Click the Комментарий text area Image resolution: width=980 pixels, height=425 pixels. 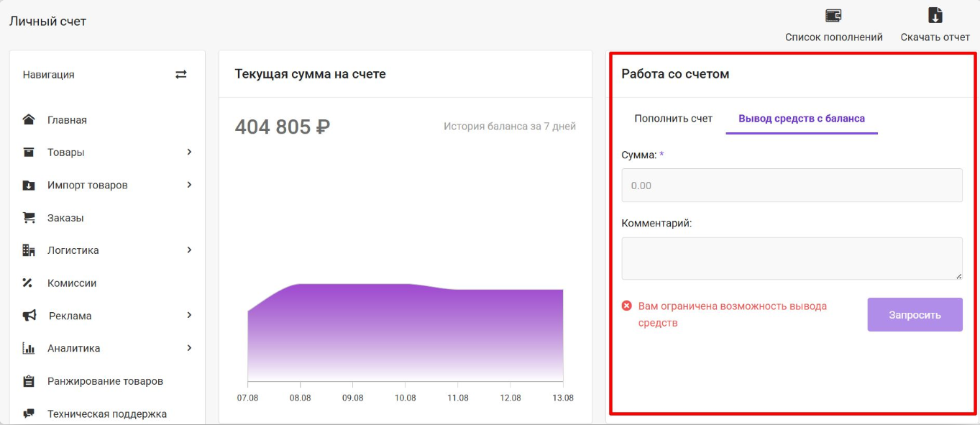(x=792, y=258)
